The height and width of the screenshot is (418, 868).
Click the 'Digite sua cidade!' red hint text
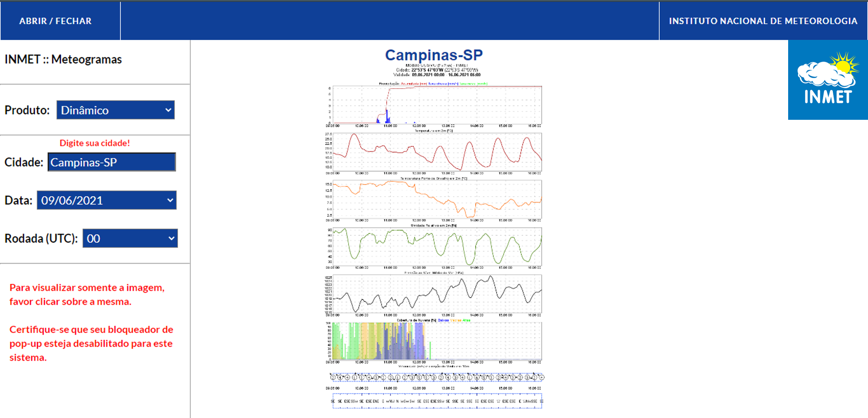(x=95, y=143)
